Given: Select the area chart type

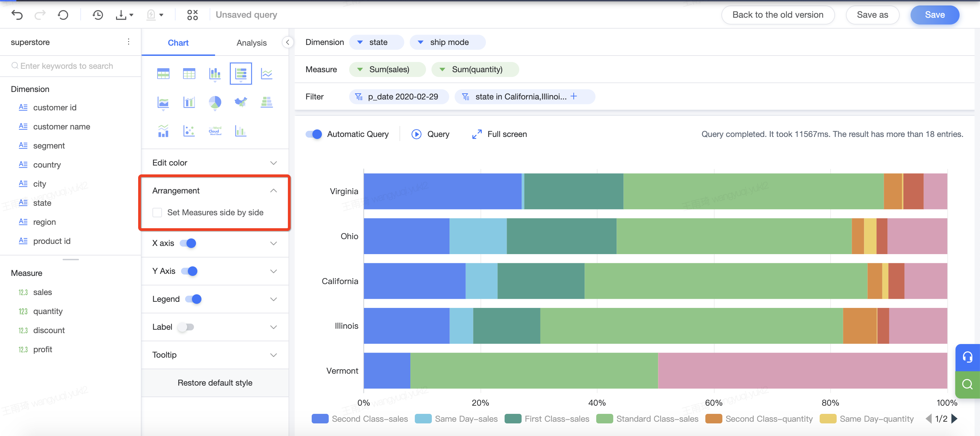Looking at the screenshot, I should 163,103.
